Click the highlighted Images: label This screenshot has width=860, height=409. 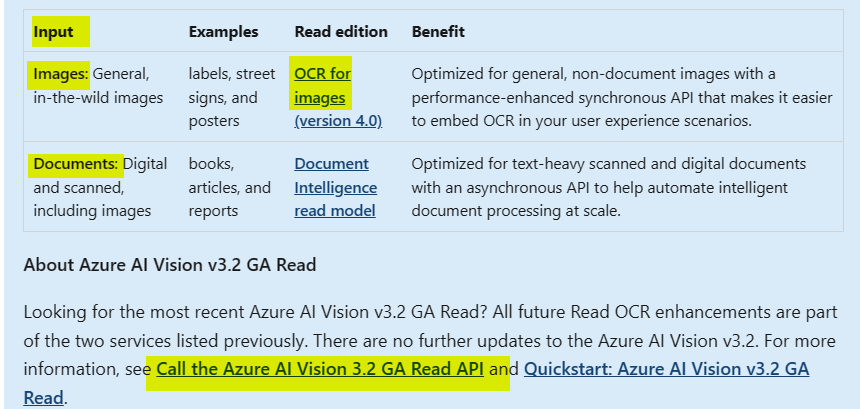60,73
